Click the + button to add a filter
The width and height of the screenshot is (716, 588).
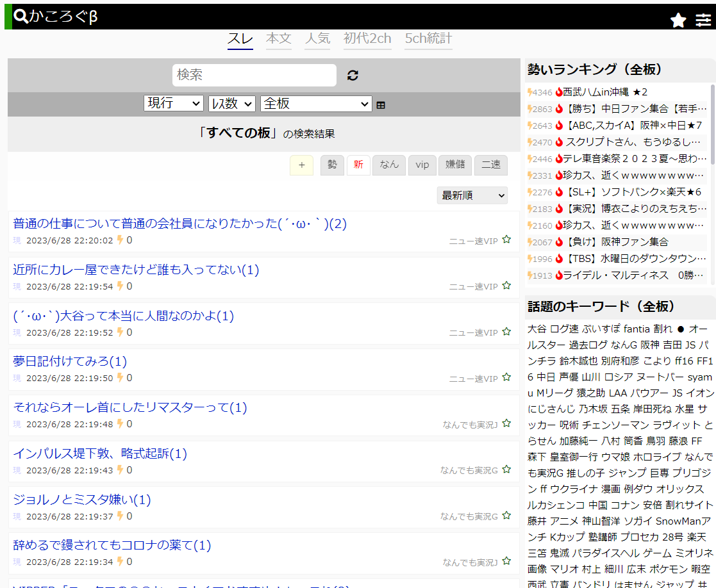(x=301, y=165)
